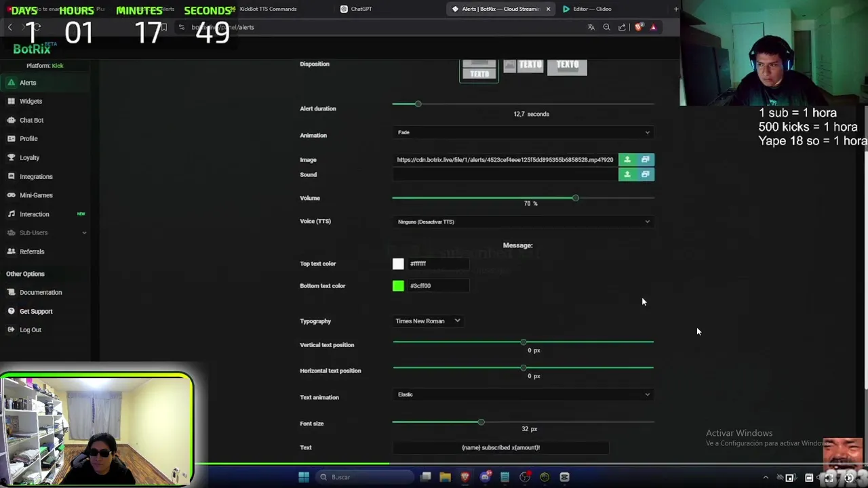Click the green Bottom text color swatch

tap(398, 286)
